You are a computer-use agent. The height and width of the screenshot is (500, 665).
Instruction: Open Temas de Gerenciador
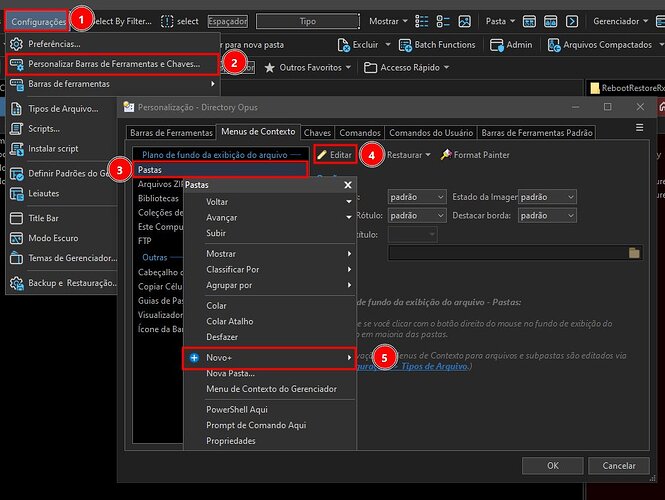coord(72,258)
